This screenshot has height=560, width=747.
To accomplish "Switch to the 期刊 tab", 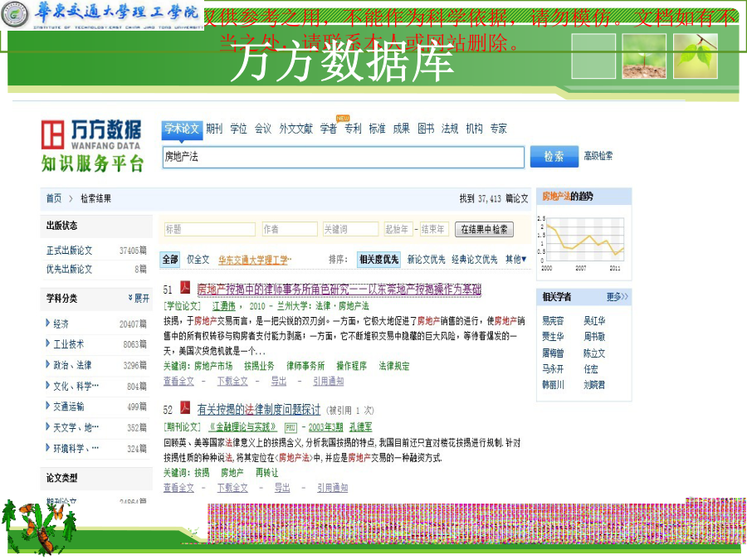I will coord(214,129).
